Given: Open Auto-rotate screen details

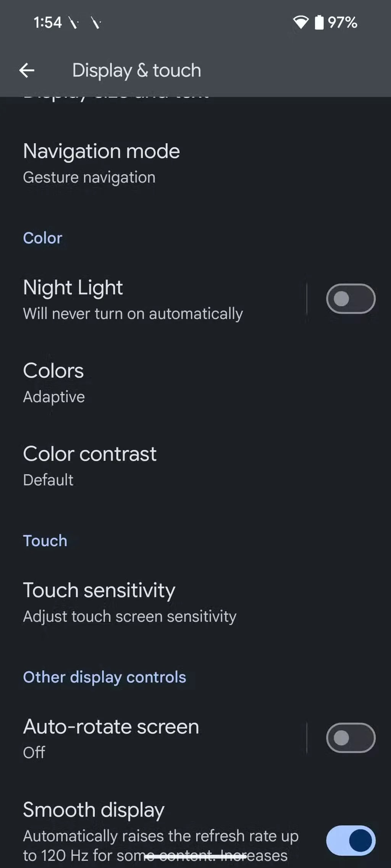Looking at the screenshot, I should point(111,738).
